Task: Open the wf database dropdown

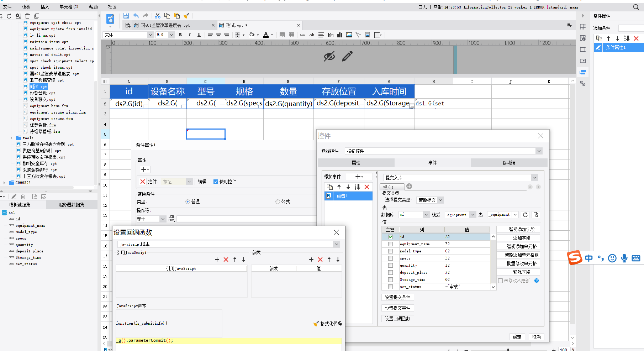Action: click(426, 215)
